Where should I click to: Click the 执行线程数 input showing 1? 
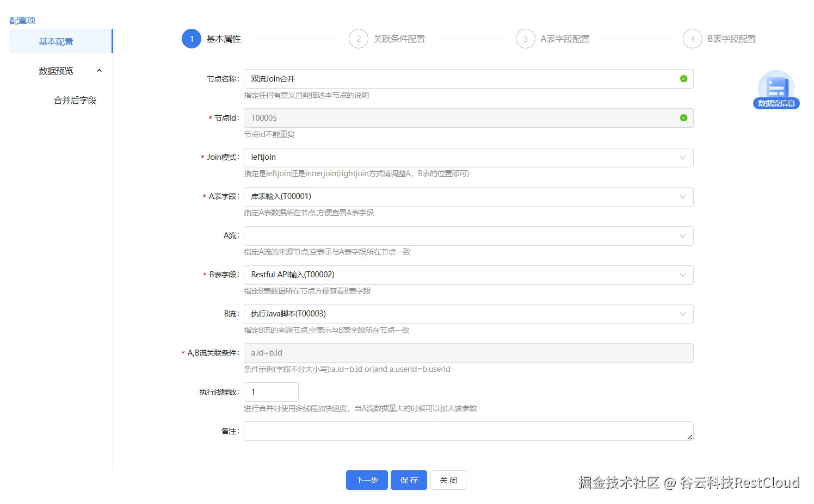point(271,392)
